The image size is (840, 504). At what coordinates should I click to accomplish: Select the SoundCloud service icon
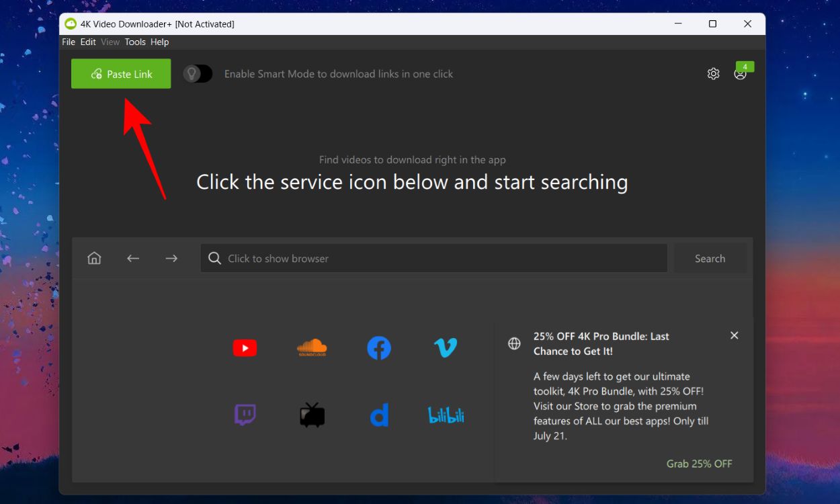[312, 347]
